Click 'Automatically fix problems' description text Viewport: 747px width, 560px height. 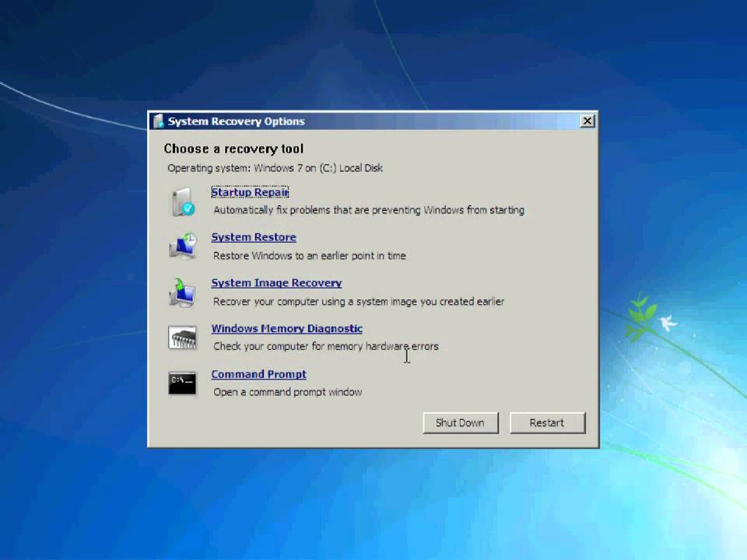coord(369,210)
